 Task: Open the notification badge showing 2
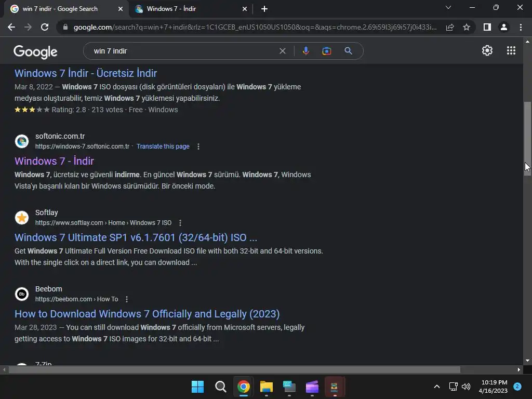click(x=517, y=386)
